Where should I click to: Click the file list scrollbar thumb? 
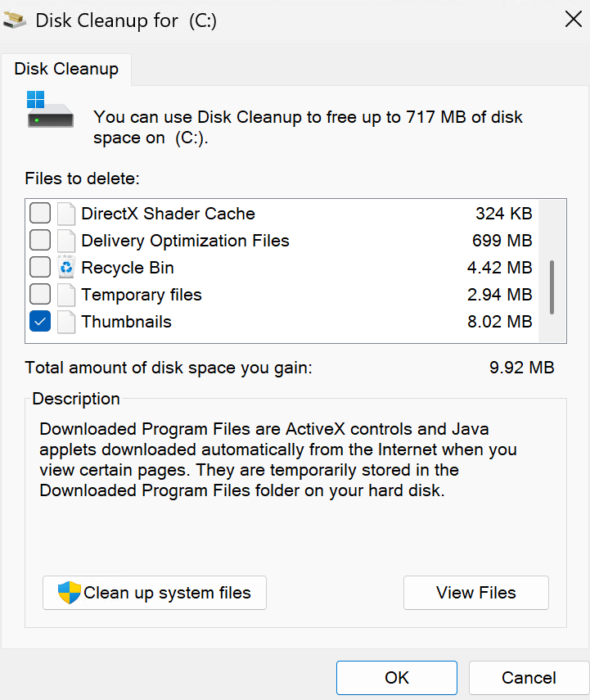pyautogui.click(x=552, y=287)
